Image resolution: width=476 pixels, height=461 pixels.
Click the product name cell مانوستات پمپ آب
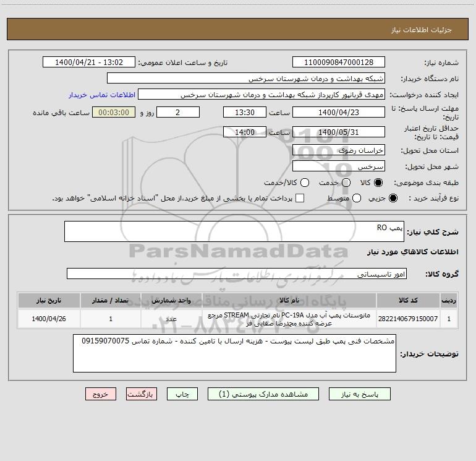click(x=289, y=319)
